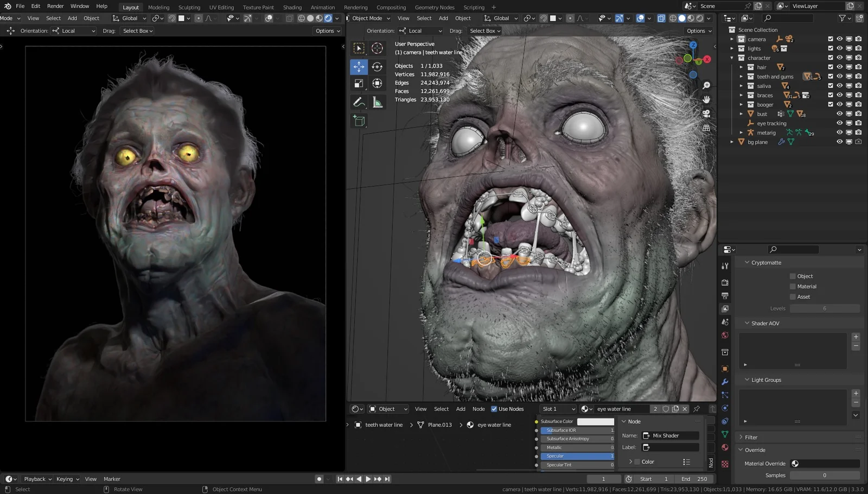Viewport: 868px width, 494px height.
Task: Open the Subsurface Color swatch
Action: [595, 421]
